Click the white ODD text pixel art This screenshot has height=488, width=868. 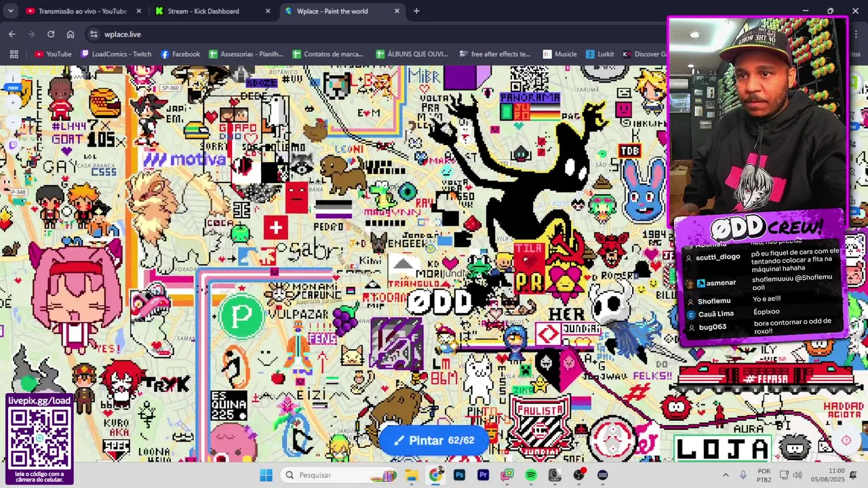point(439,302)
